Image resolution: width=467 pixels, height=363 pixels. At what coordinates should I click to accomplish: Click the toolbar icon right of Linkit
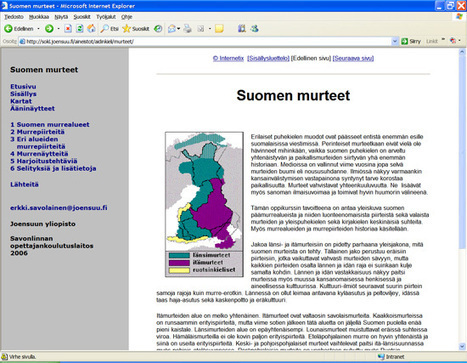(x=453, y=41)
